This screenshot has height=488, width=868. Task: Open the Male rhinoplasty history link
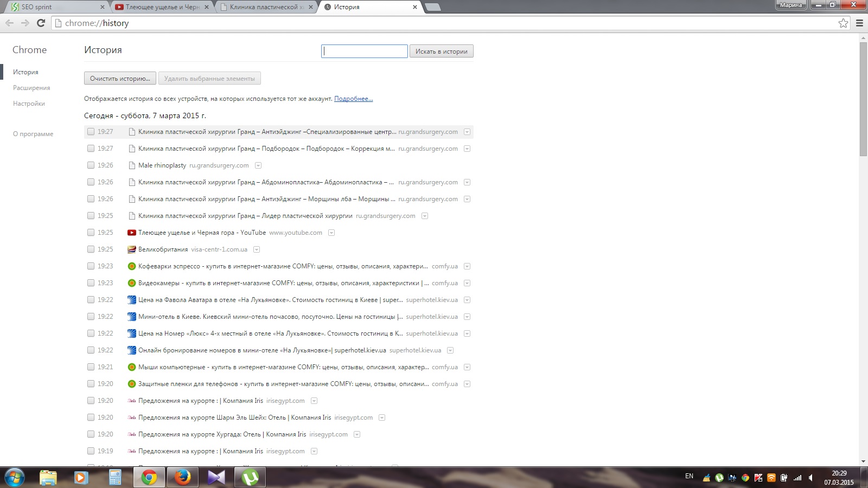162,165
